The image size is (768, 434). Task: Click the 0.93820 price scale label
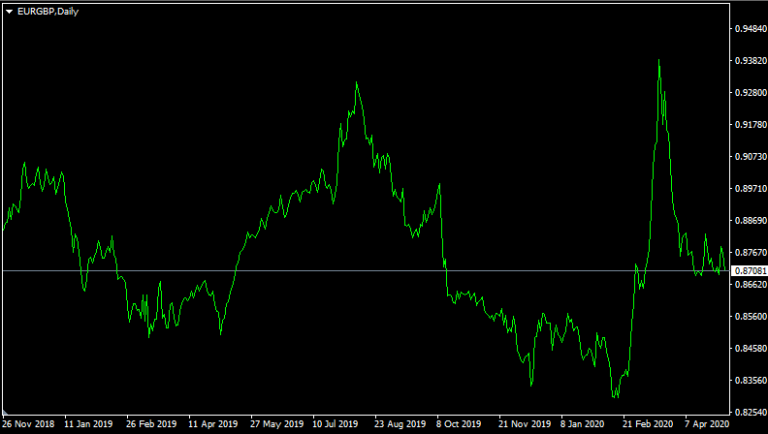pyautogui.click(x=750, y=61)
